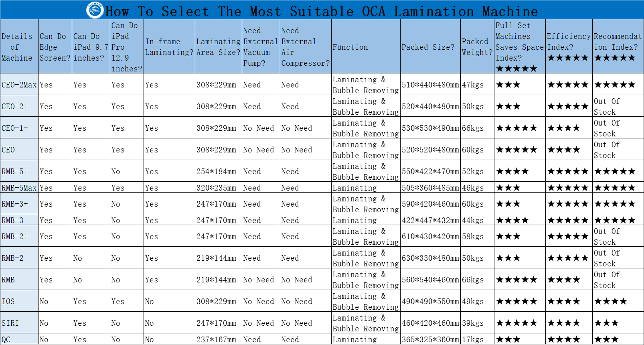
Task: Select packed size '422*447*432mm' cell
Action: (x=430, y=220)
